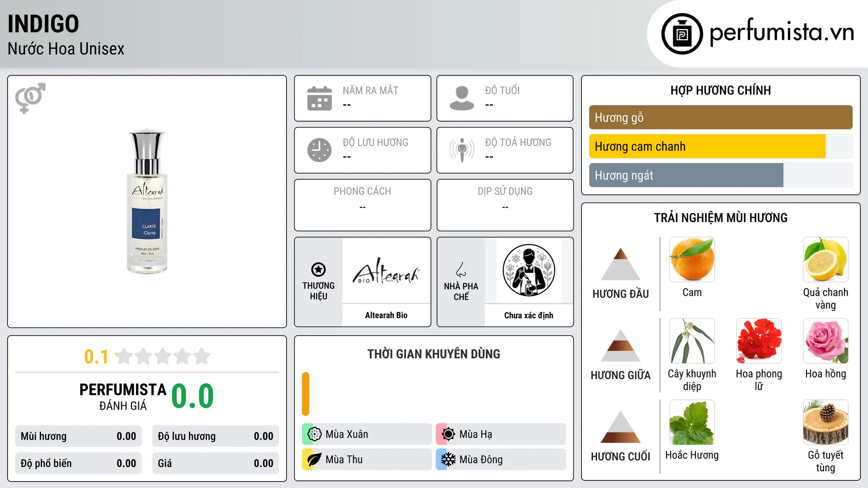Click the middle notes pyramid icon

point(620,345)
